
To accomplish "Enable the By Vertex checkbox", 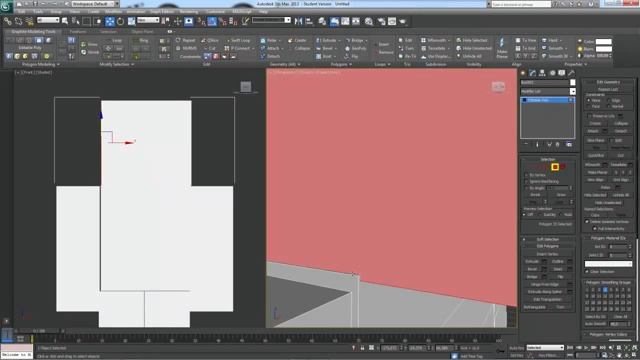I will click(x=527, y=175).
